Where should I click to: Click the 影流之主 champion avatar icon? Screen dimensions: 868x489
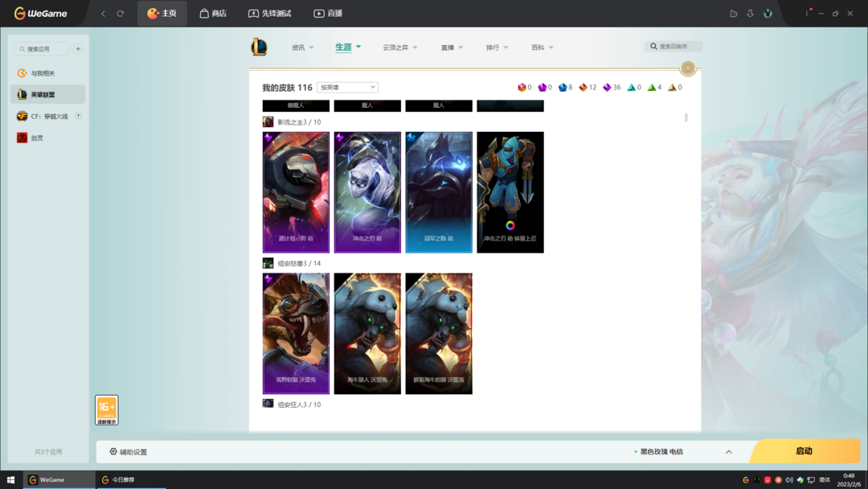click(x=268, y=121)
